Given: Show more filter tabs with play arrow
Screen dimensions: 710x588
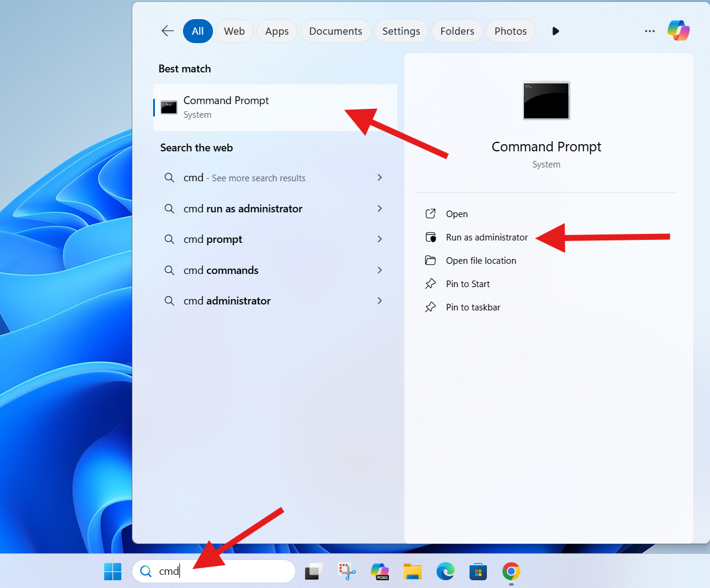Looking at the screenshot, I should pos(556,31).
